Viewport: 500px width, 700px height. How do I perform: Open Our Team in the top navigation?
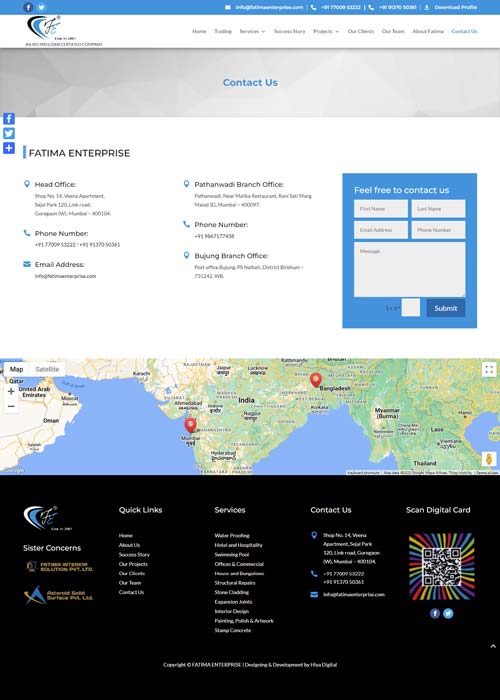point(393,31)
